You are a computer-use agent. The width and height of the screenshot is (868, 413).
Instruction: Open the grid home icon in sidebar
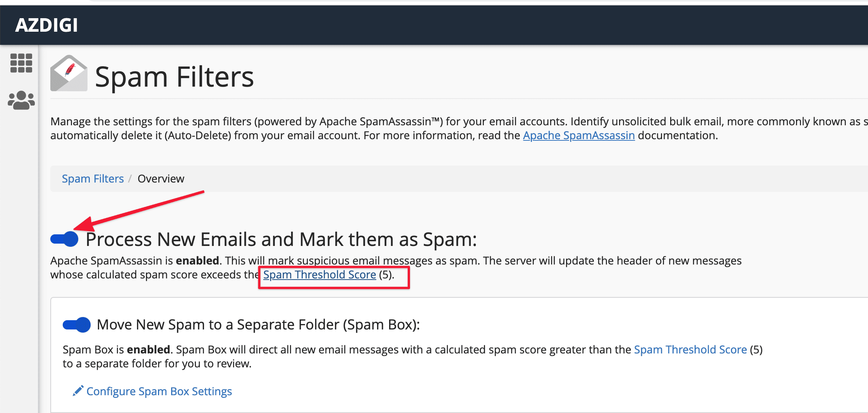click(x=21, y=63)
